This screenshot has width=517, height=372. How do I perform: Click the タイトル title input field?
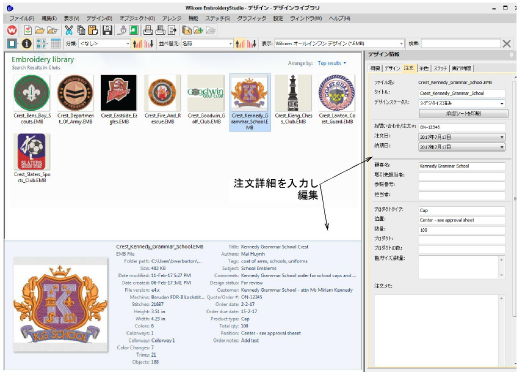tap(462, 93)
